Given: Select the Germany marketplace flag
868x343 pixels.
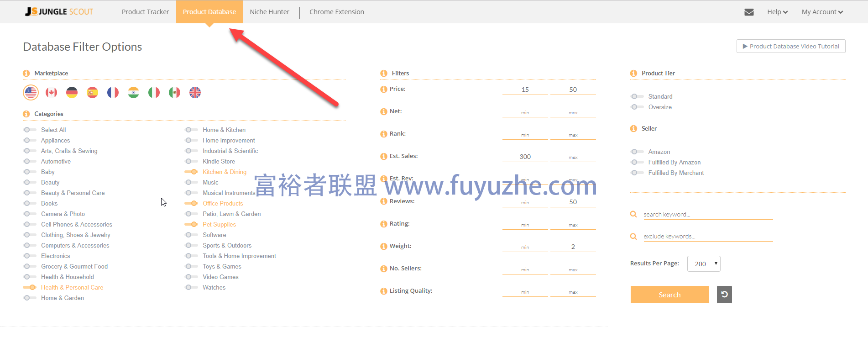Looking at the screenshot, I should (72, 93).
